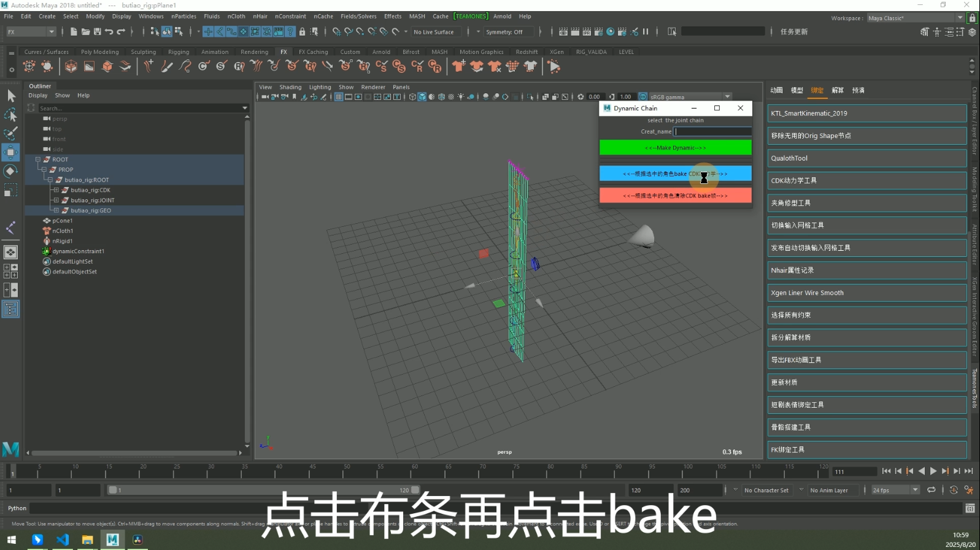Screen dimensions: 980x550
Task: Switch to the Rigging shelf tab
Action: point(179,52)
